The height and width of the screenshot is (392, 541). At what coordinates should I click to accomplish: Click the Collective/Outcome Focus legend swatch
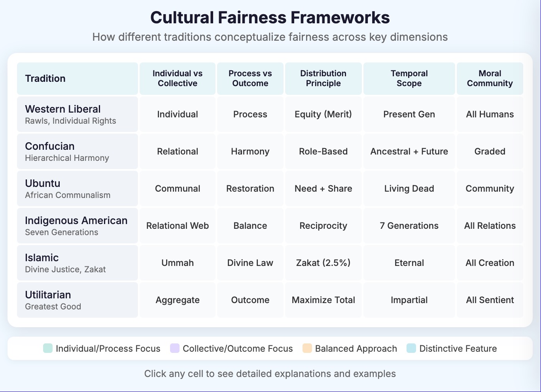pos(174,348)
